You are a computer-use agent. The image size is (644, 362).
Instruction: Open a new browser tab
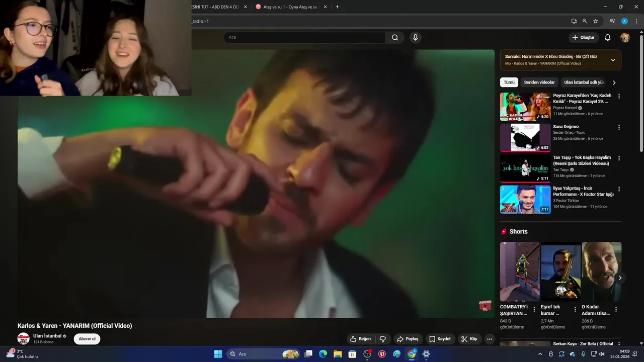pyautogui.click(x=337, y=7)
